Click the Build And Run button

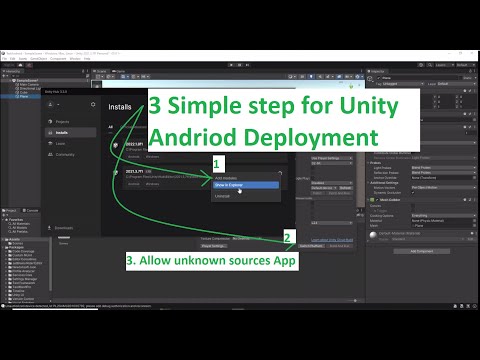coord(340,246)
